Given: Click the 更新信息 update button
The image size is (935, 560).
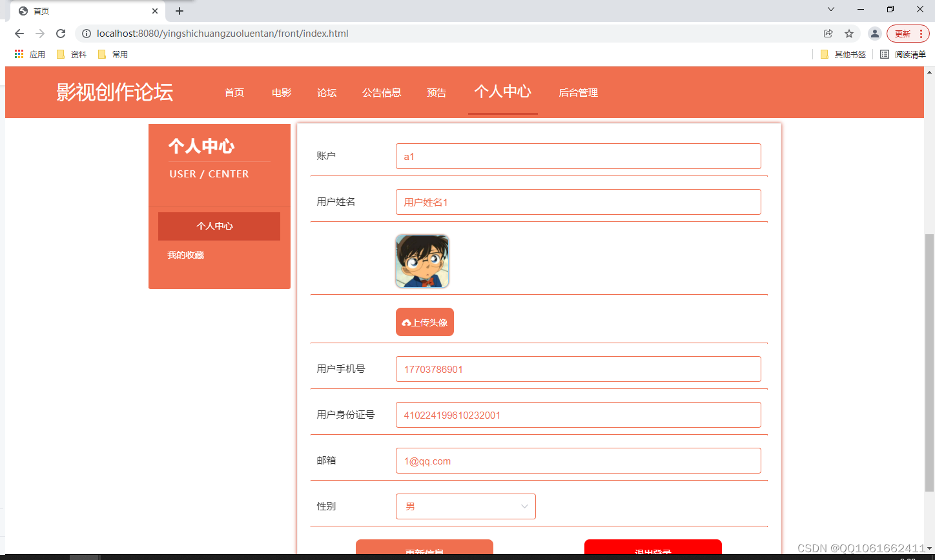Looking at the screenshot, I should (424, 550).
